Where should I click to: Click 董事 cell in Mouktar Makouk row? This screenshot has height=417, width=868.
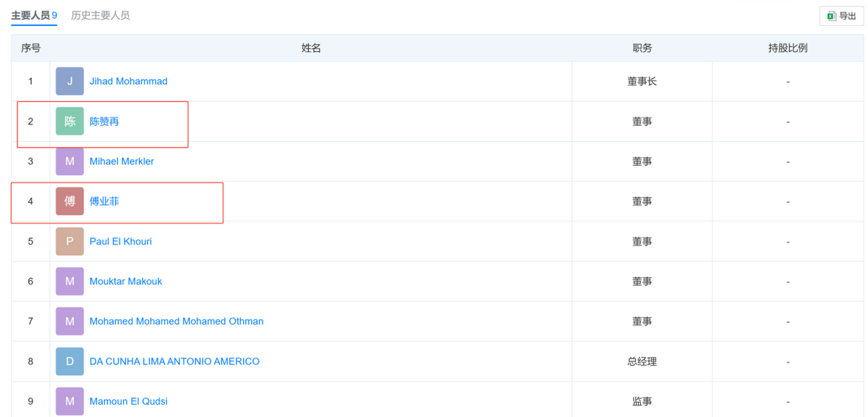point(642,282)
